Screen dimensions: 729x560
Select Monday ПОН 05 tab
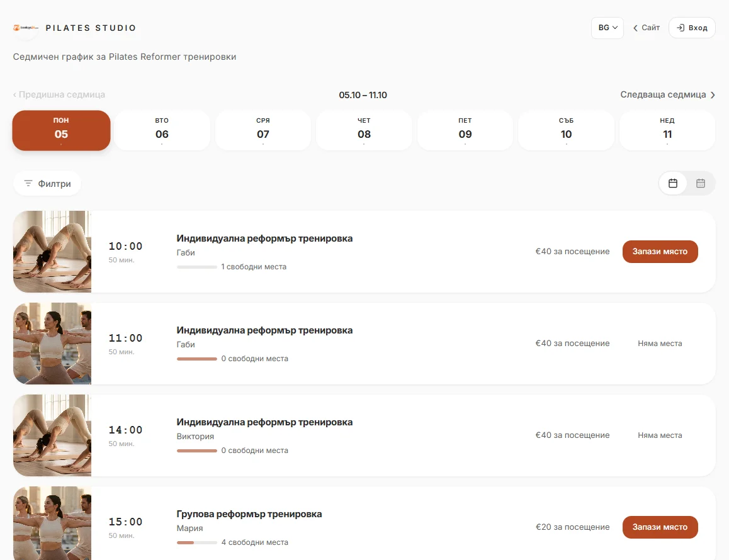61,131
